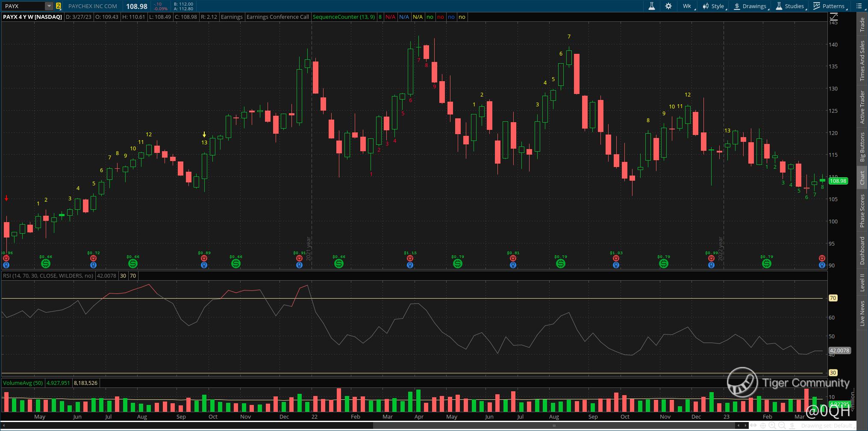Click the red earnings phone icon under $0.72
The height and width of the screenshot is (431, 868).
coord(93,258)
